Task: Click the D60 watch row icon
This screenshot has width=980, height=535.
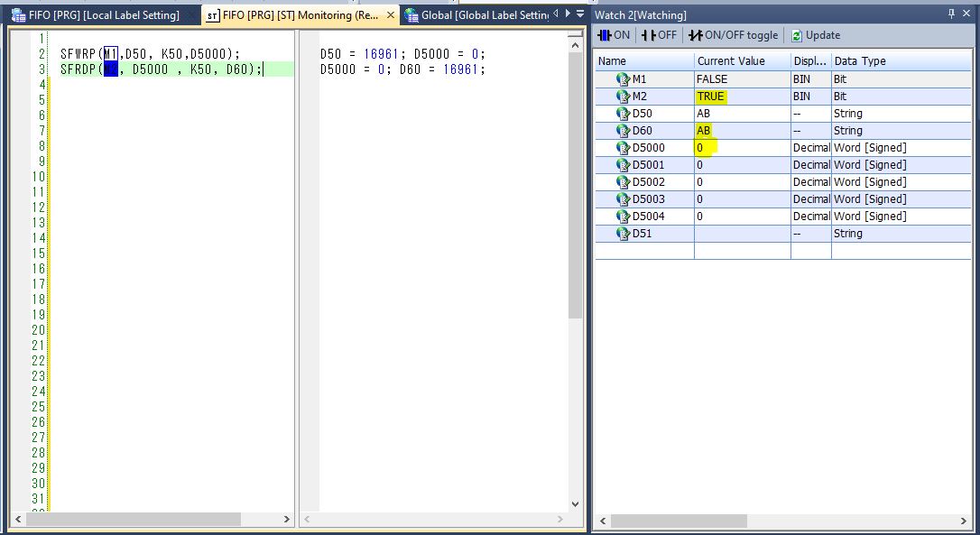Action: pos(624,131)
